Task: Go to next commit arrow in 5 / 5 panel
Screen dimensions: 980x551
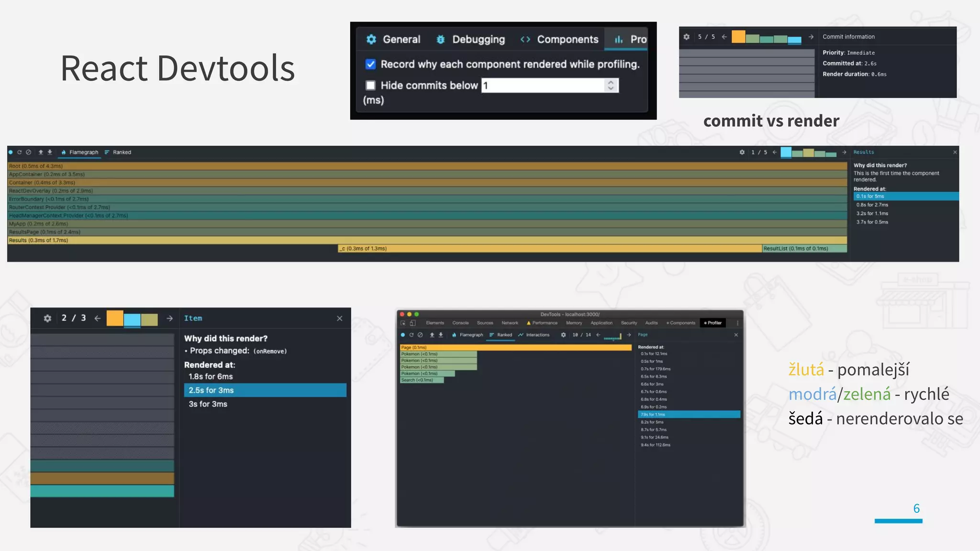Action: click(811, 37)
